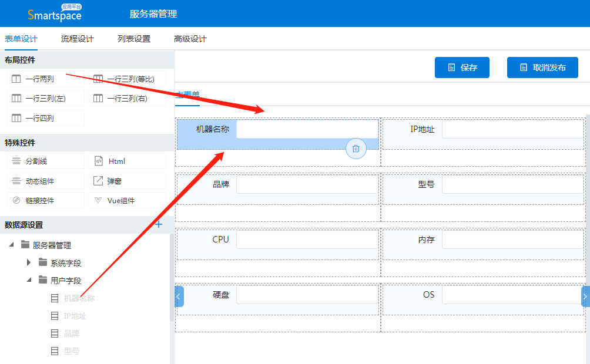Click the left panel vertical scrollbar
The width and height of the screenshot is (590, 364).
(172, 278)
